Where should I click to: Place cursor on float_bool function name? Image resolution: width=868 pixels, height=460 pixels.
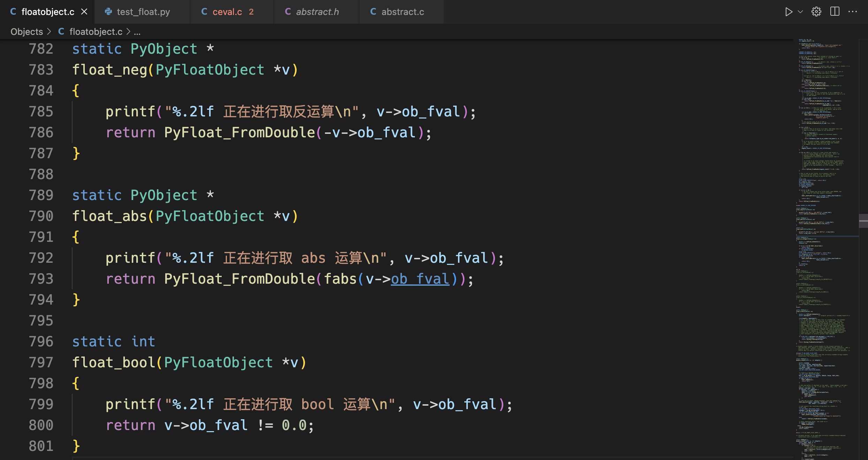113,363
